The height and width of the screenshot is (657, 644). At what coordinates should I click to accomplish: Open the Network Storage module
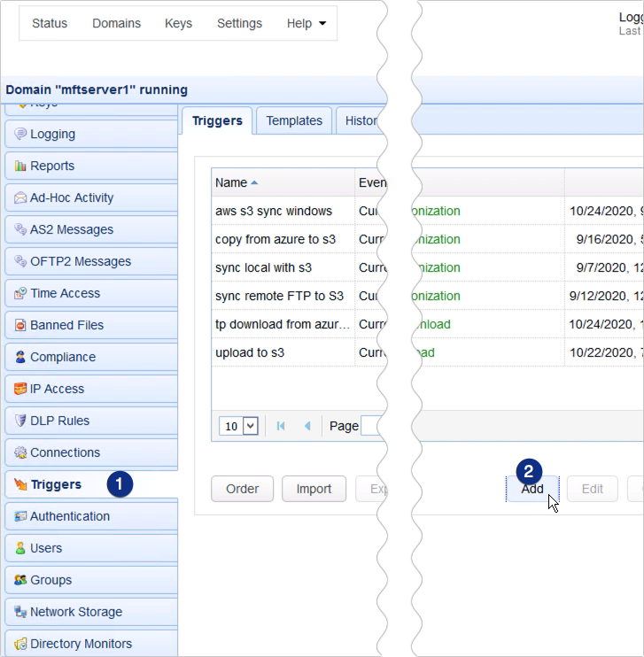(91, 611)
